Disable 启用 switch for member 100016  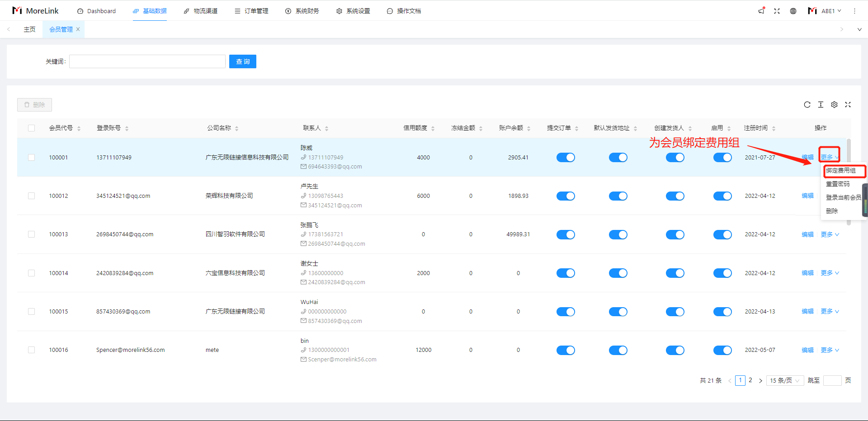[722, 350]
